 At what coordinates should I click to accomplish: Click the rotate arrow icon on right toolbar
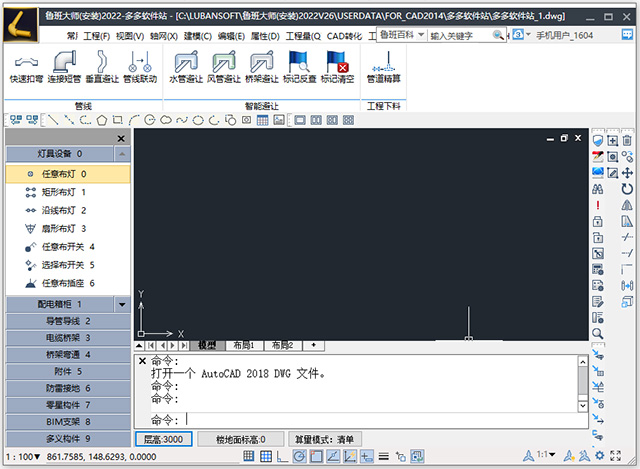627,189
